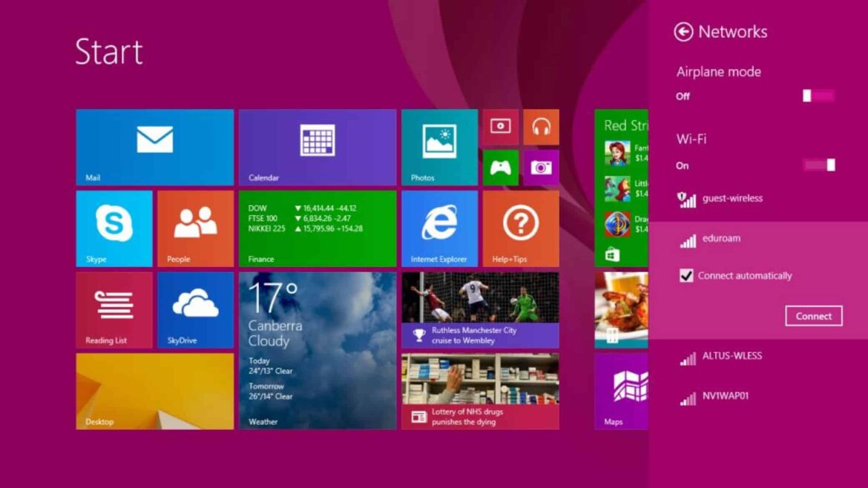Open the Mail tile
Image resolution: width=868 pixels, height=488 pixels.
tap(154, 147)
